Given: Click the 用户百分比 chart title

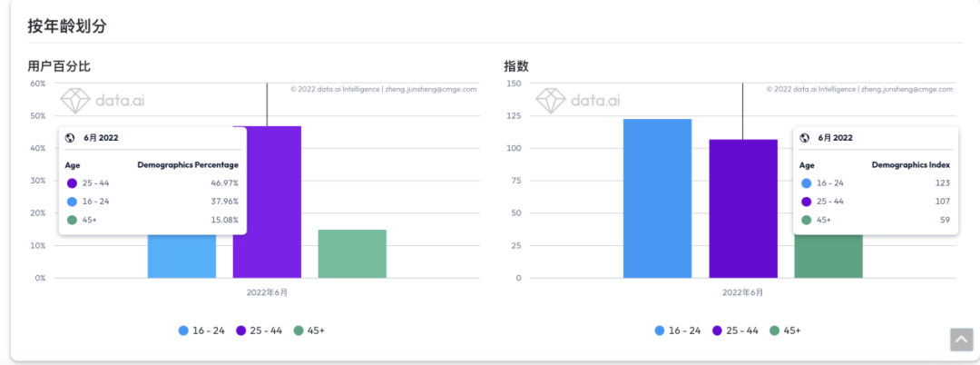Looking at the screenshot, I should tap(59, 66).
